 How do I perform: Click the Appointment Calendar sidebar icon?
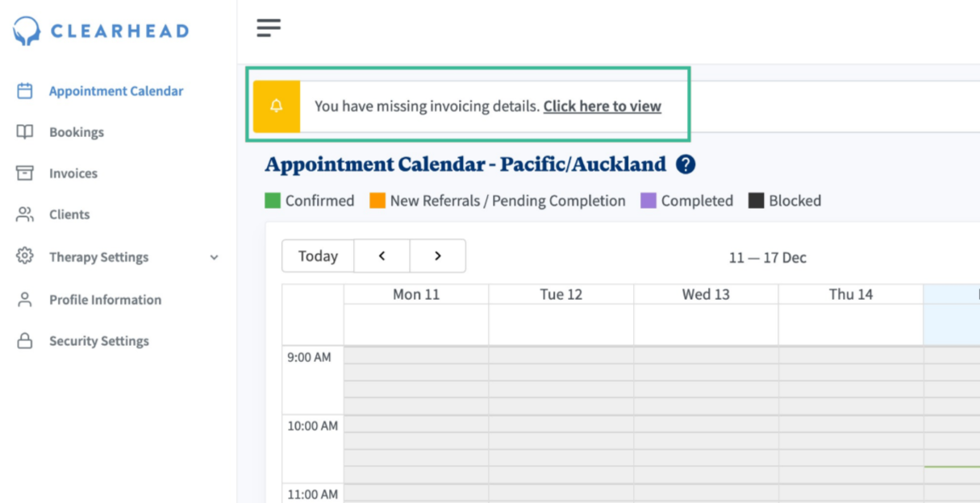(25, 91)
